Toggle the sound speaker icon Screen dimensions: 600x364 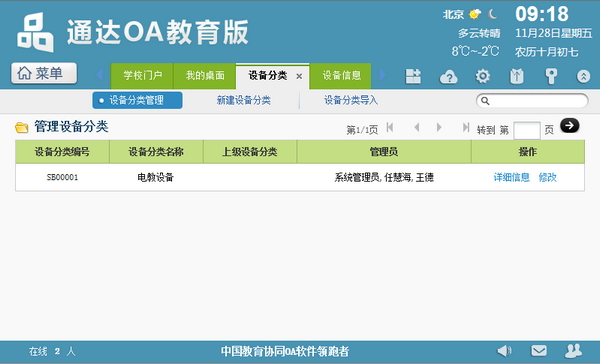coord(504,351)
